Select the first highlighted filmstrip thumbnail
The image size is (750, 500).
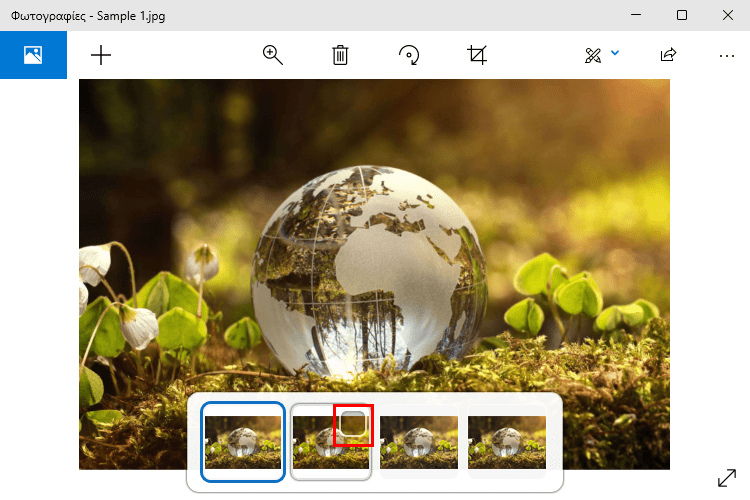[243, 442]
